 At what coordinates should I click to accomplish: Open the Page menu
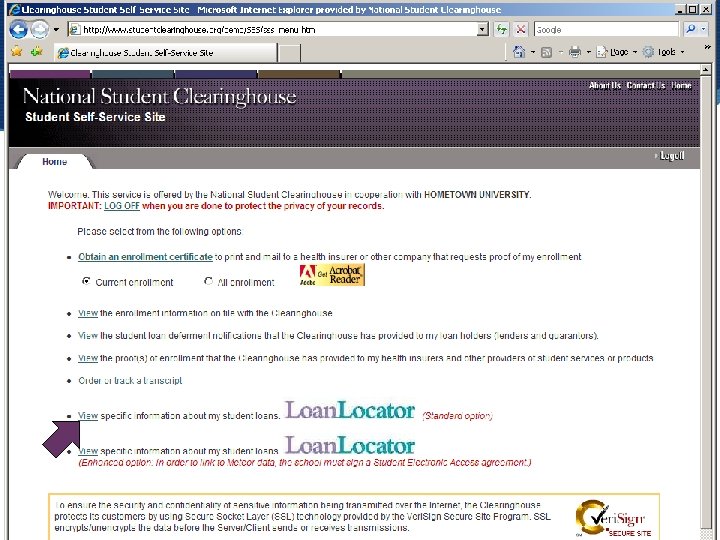click(x=617, y=52)
